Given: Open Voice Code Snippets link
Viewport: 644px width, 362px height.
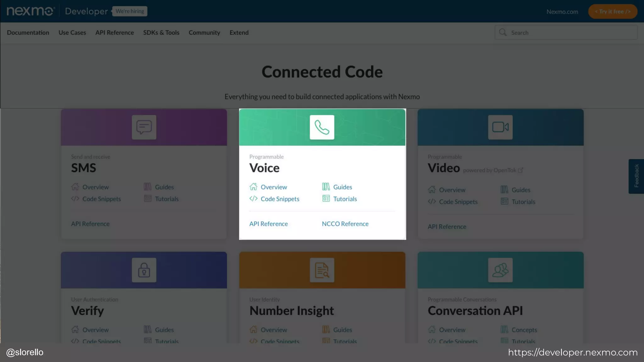Looking at the screenshot, I should pos(280,199).
